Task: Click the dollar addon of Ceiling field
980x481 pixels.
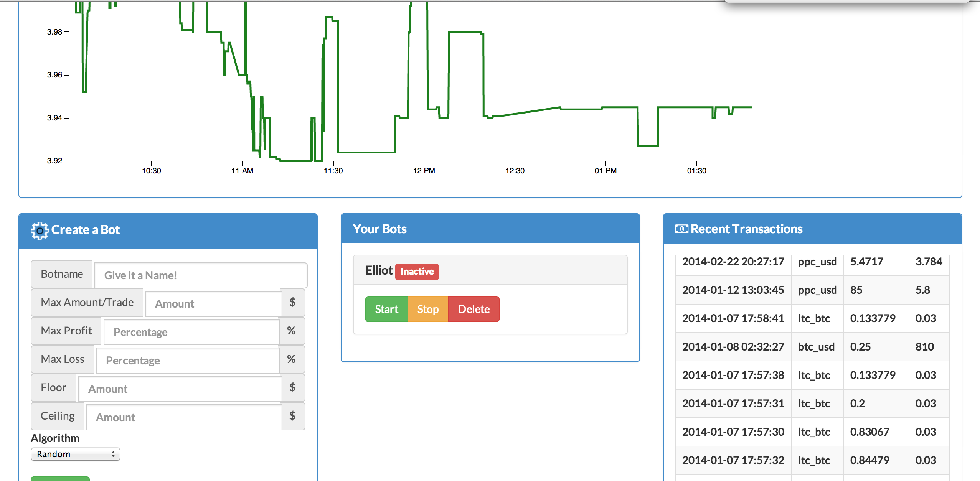Action: (x=292, y=416)
